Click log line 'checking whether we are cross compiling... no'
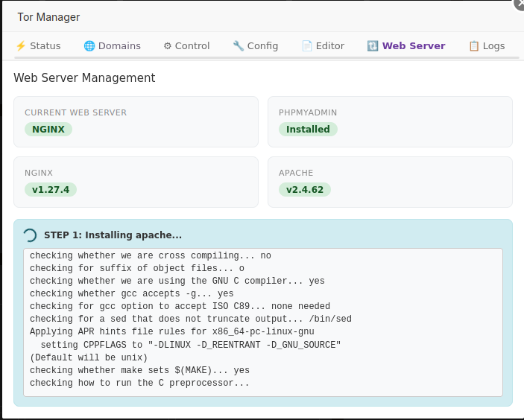Viewport: 524px width, 420px height. coord(151,255)
